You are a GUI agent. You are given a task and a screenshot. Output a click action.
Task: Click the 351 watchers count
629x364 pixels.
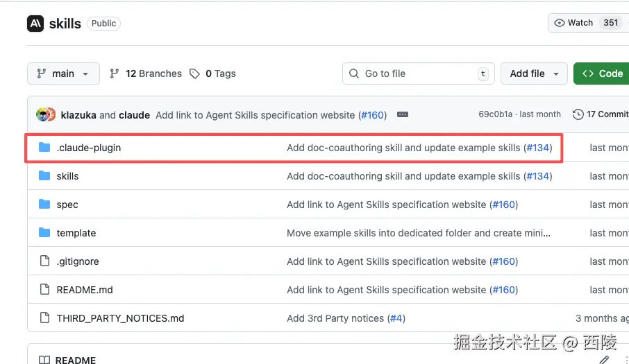[610, 23]
